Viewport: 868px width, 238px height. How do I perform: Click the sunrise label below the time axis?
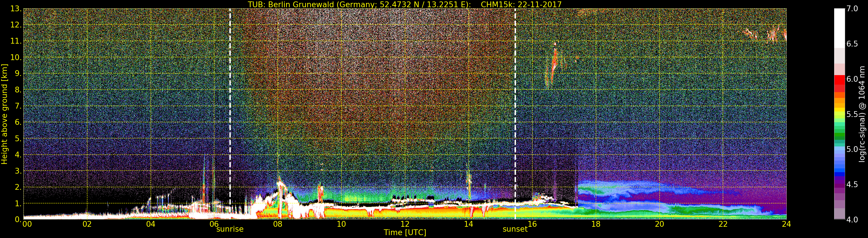point(229,229)
